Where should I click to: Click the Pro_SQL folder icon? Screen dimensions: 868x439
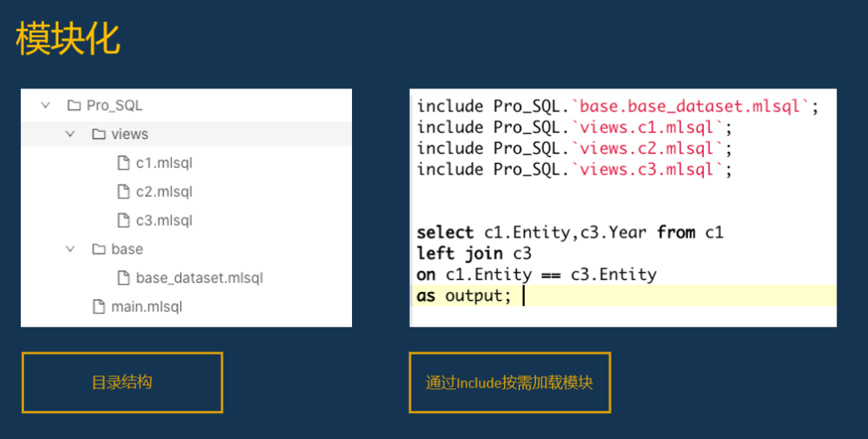[x=74, y=105]
